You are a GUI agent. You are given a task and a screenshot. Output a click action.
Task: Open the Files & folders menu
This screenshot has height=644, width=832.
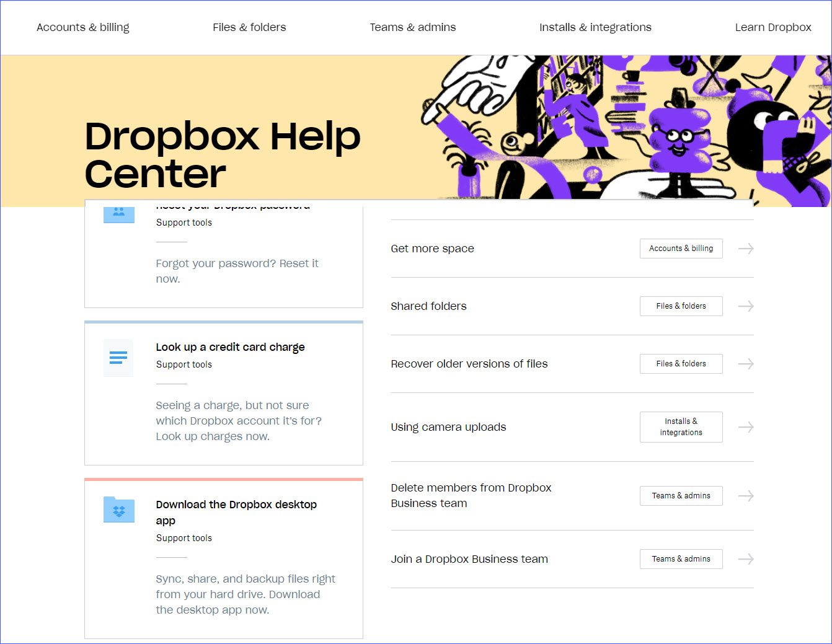pos(249,27)
